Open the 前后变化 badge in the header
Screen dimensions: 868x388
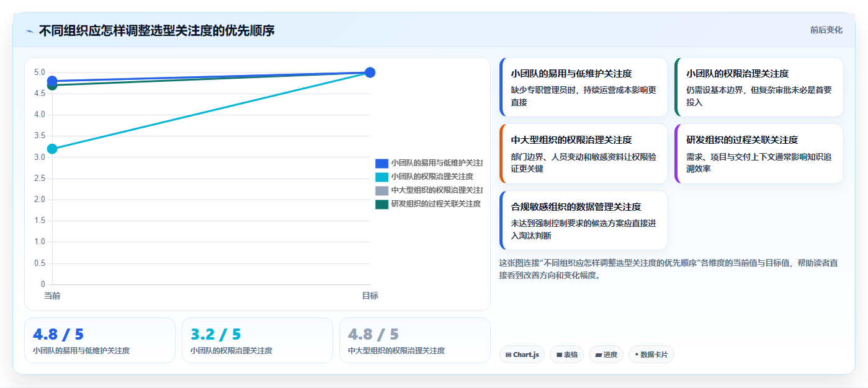pyautogui.click(x=826, y=30)
